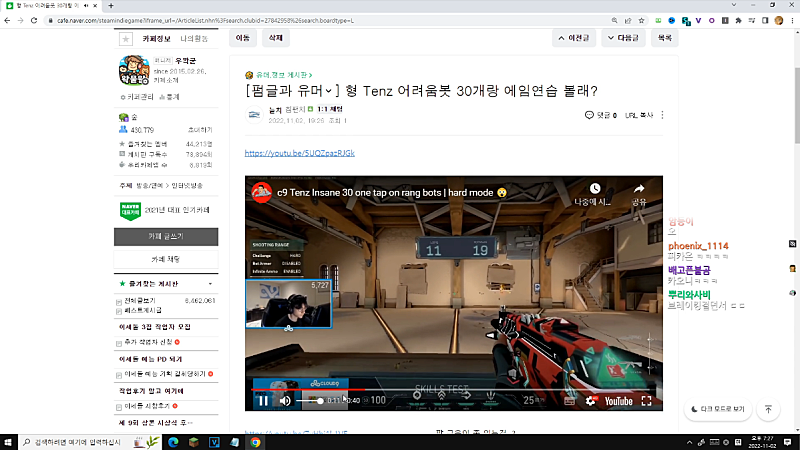Viewport: 800px width, 450px height.
Task: Enter fullscreen in the video player
Action: pyautogui.click(x=645, y=400)
